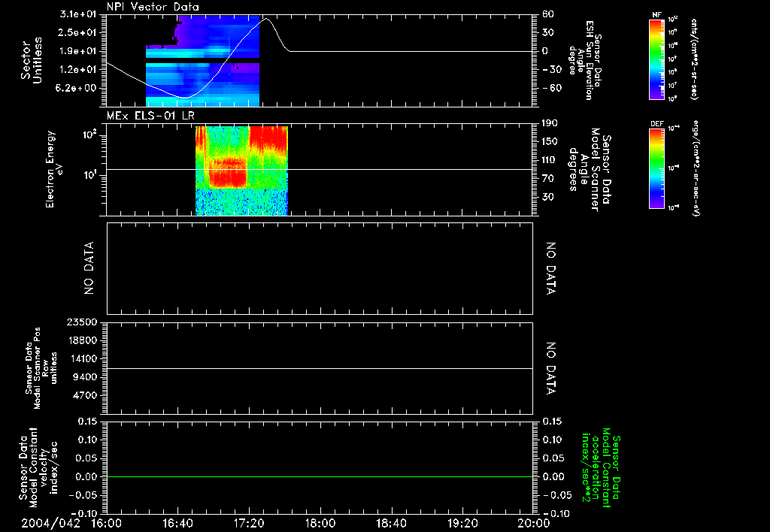This screenshot has width=770, height=532.
Task: Click the '3.1e+01' sector tick label
Action: pos(78,14)
